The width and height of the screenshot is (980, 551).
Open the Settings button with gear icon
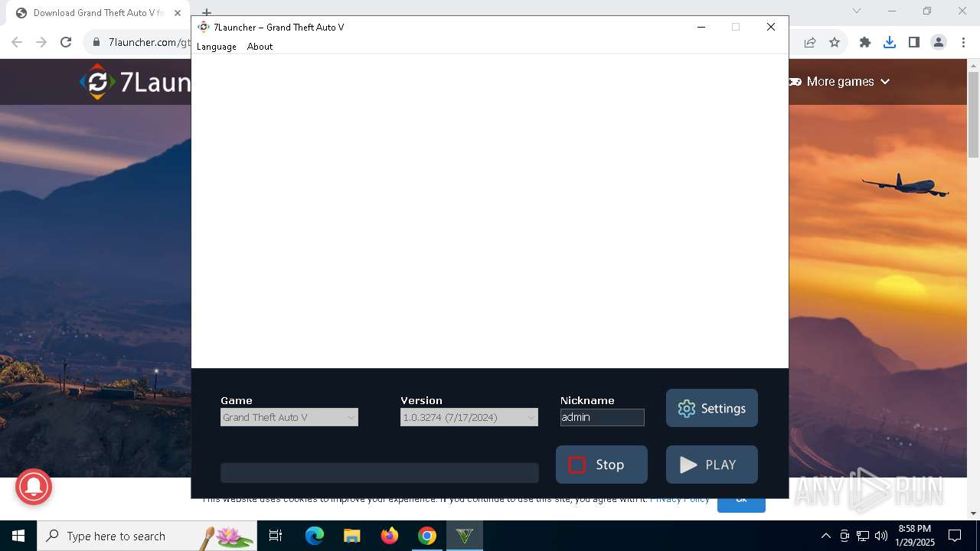(712, 408)
